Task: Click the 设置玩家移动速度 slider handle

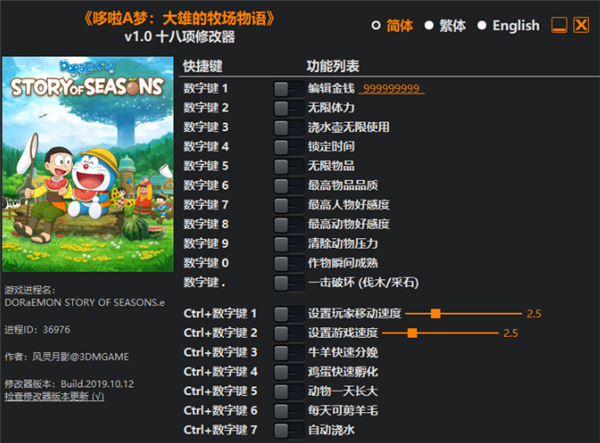Action: pos(435,314)
